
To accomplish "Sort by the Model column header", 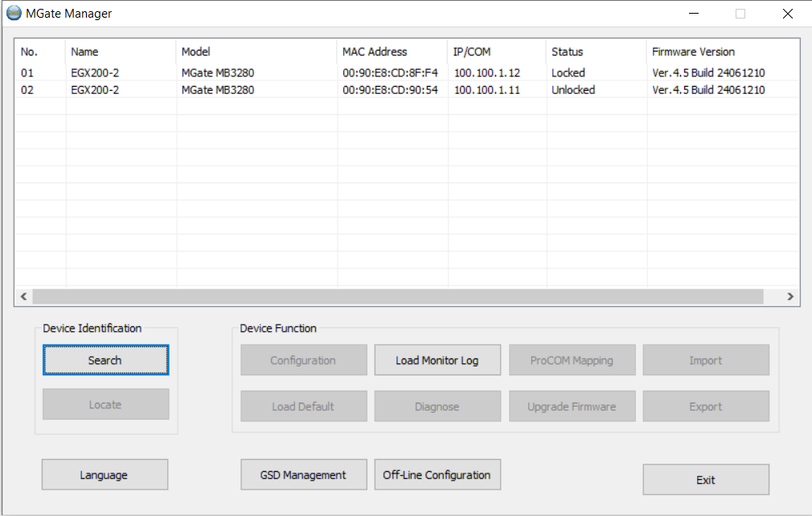I will 256,51.
